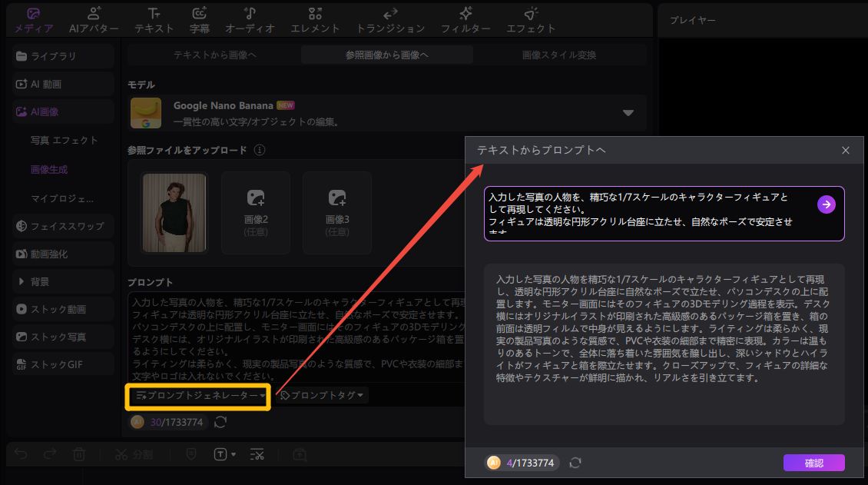Open the オーディオ panel
This screenshot has width=868, height=485.
tap(250, 20)
